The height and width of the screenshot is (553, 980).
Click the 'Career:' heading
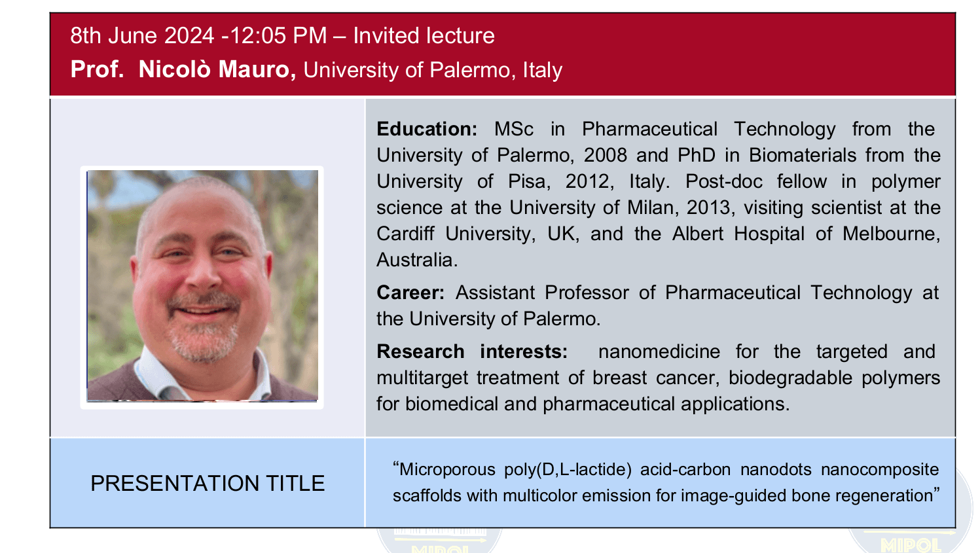click(410, 293)
